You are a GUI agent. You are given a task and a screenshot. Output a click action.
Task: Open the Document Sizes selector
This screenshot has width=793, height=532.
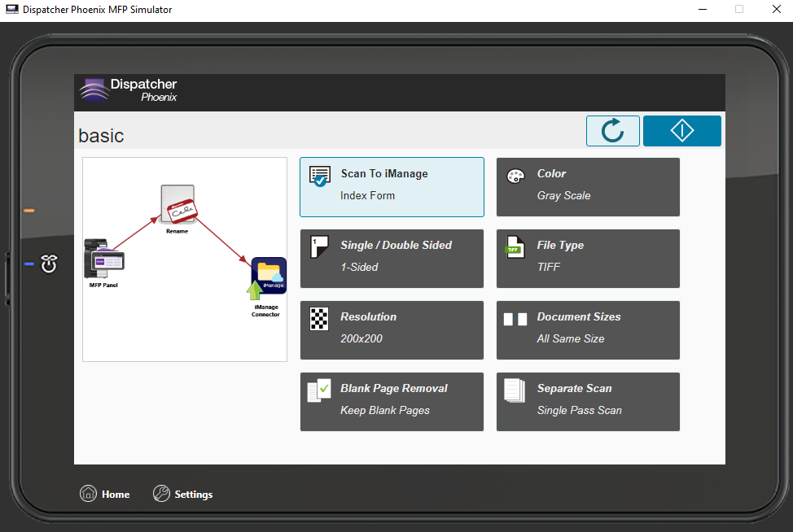[x=588, y=330]
